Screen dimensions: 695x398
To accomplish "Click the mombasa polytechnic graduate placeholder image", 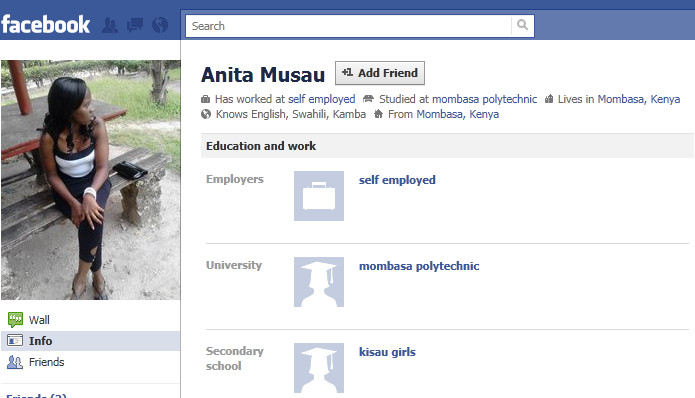I will 319,281.
